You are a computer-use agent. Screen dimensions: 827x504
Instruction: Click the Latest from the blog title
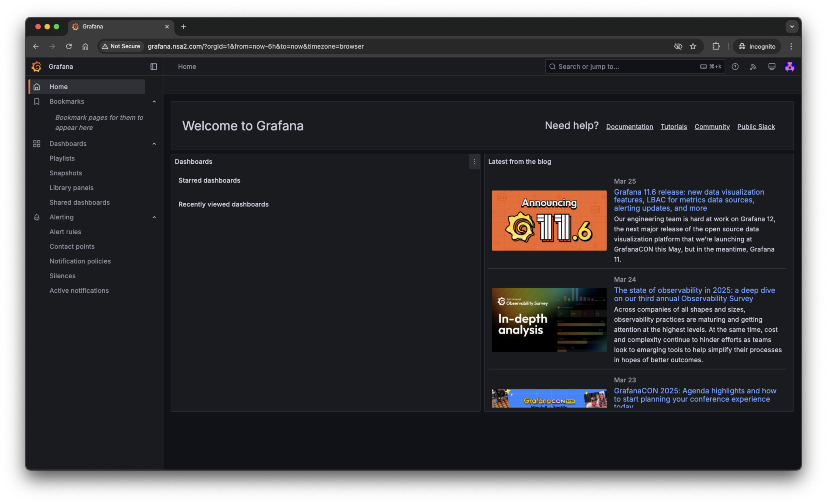tap(520, 162)
